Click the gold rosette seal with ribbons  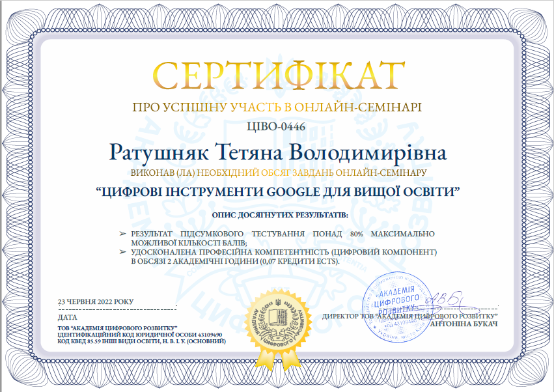coord(279,329)
